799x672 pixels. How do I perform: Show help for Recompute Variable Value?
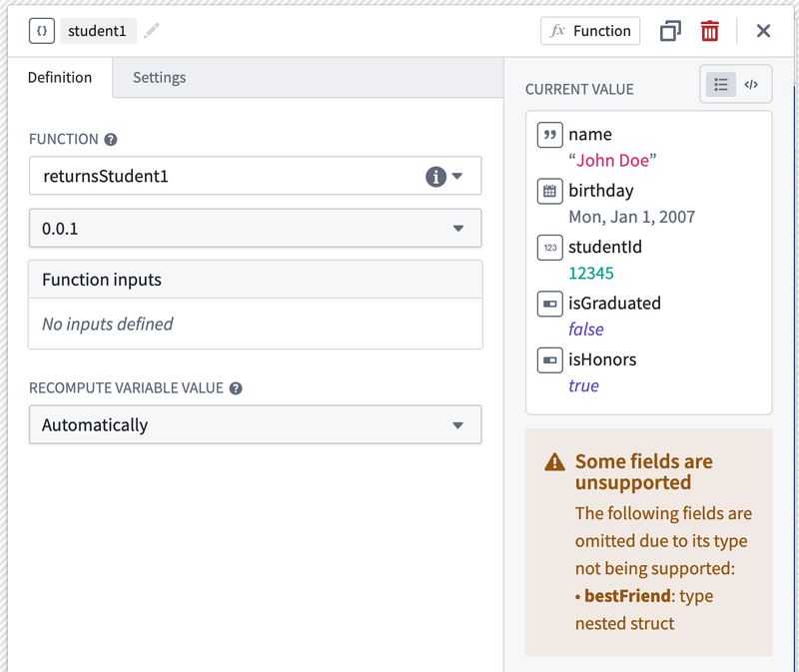pos(236,388)
